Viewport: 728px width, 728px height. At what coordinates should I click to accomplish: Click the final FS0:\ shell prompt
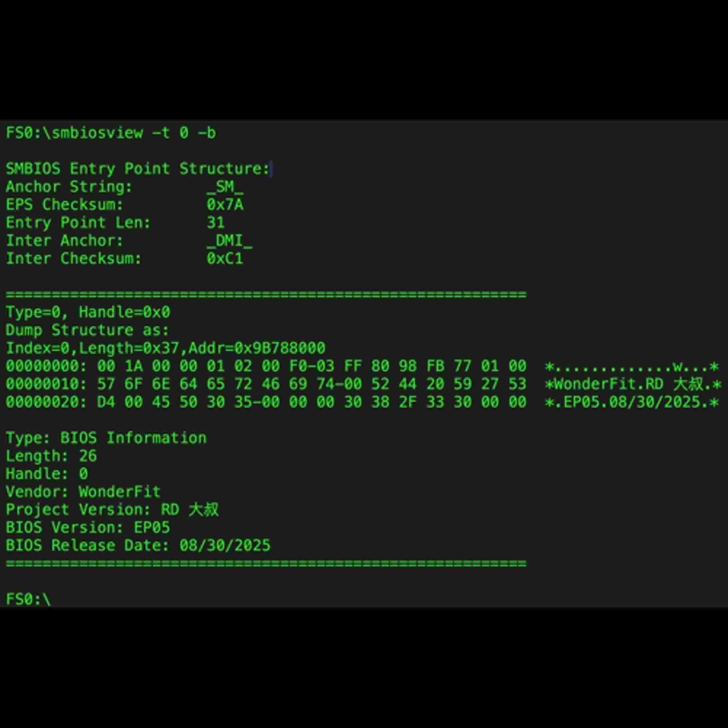tap(28, 599)
